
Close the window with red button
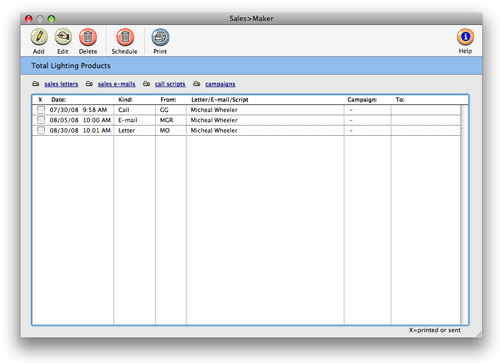[29, 19]
